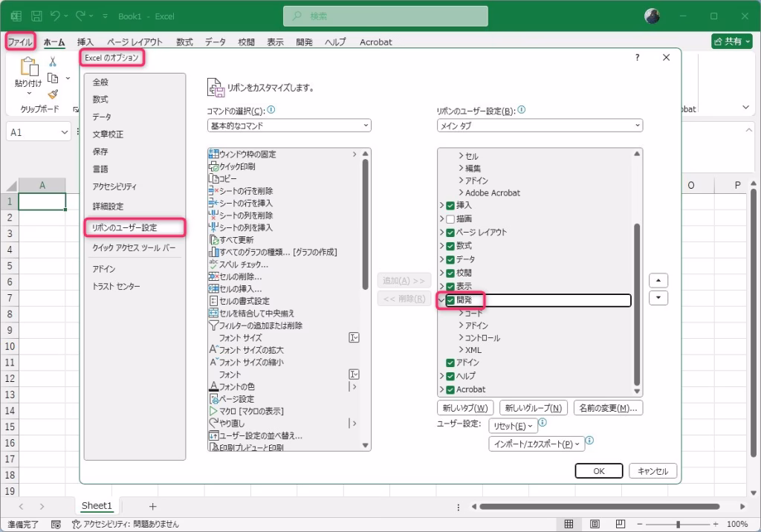
Task: Click the OK button
Action: [x=599, y=471]
